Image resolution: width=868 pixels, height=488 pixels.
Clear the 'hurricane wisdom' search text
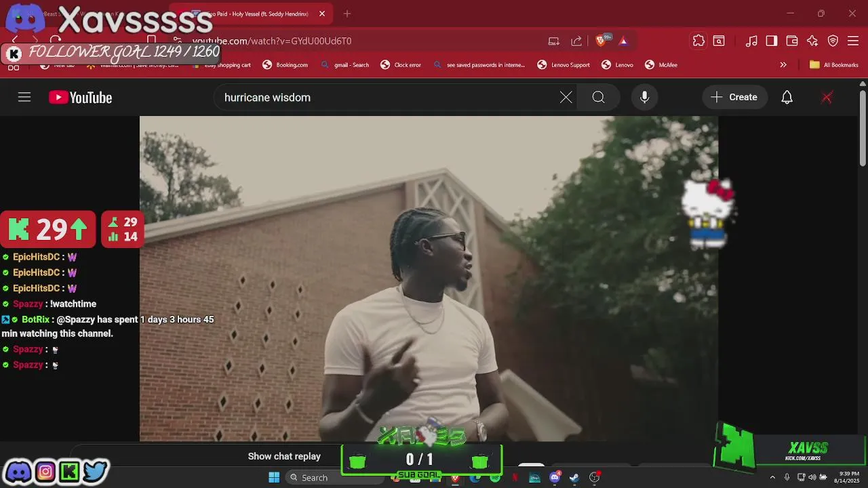(566, 98)
